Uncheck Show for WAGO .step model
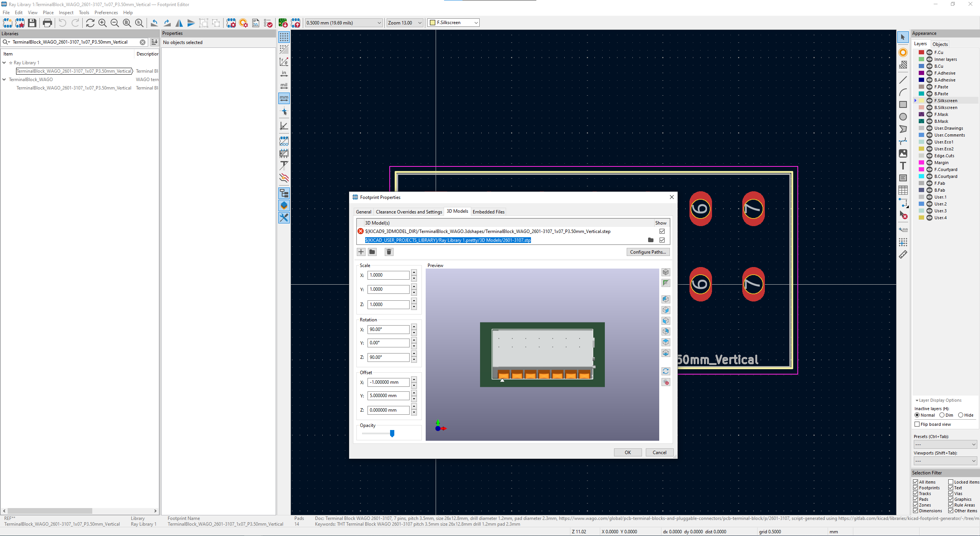 point(662,231)
